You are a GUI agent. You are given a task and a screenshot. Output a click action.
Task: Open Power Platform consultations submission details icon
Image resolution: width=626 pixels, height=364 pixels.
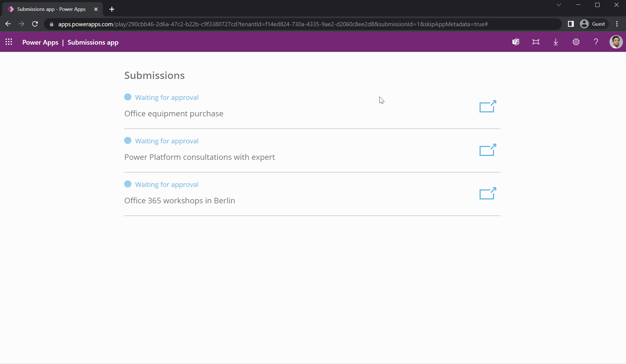[488, 150]
